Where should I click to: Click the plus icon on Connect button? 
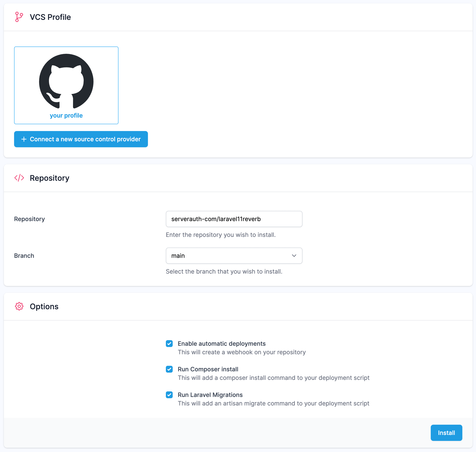click(24, 139)
